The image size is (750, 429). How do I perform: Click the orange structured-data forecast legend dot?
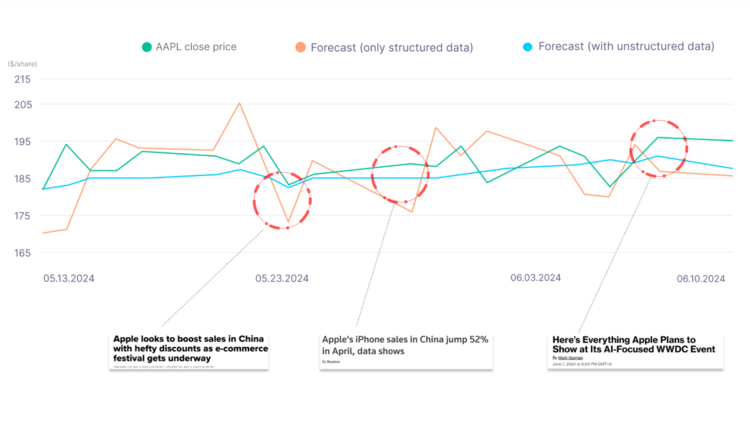click(x=300, y=47)
